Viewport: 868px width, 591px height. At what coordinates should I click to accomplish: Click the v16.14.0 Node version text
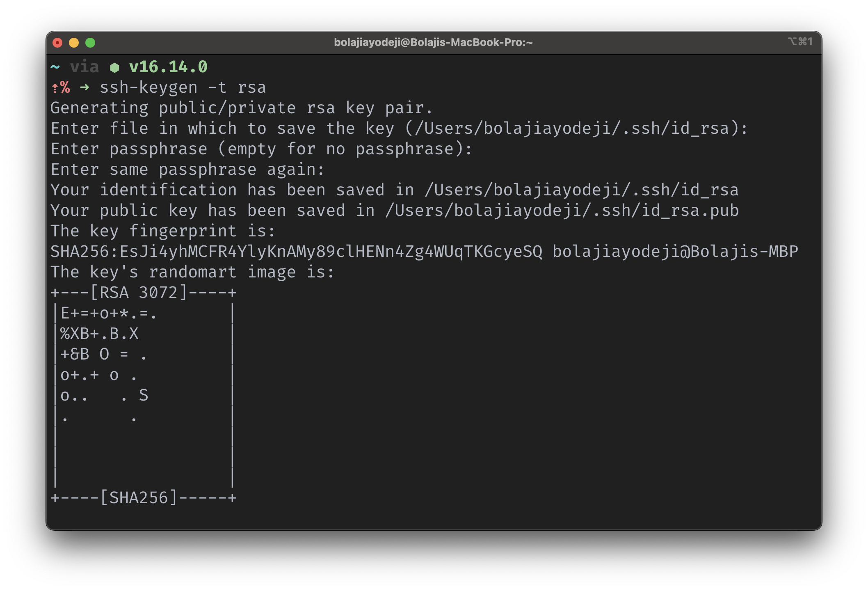168,67
